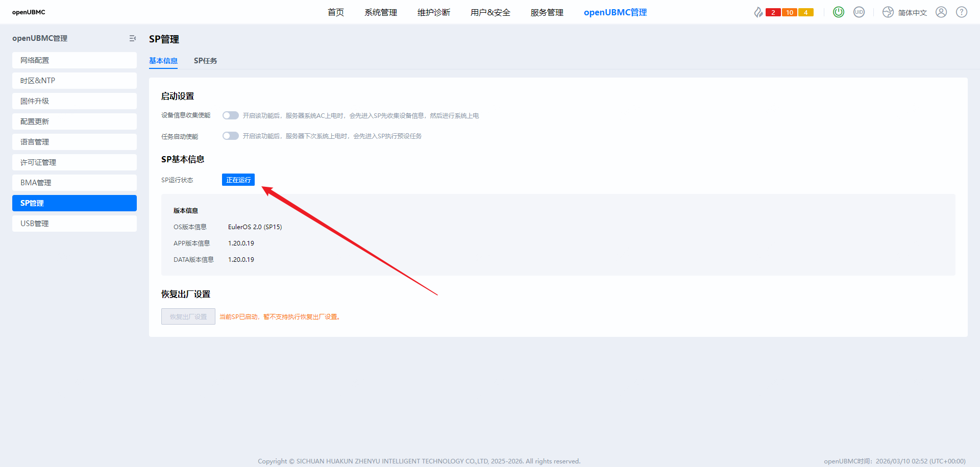Open the help question mark icon
The width and height of the screenshot is (980, 467).
962,12
